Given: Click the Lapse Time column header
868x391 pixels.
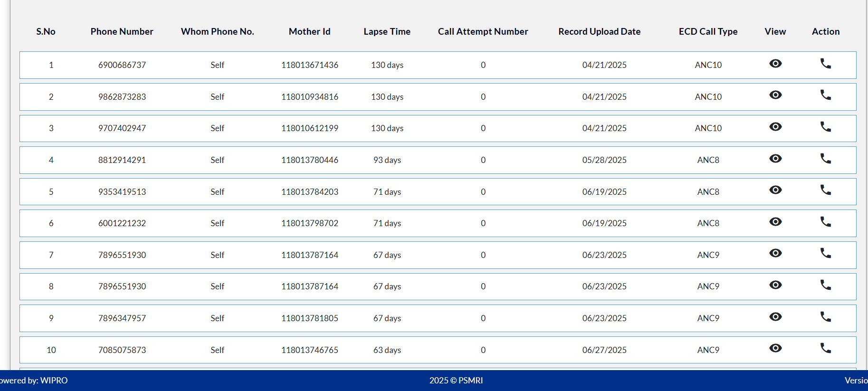Looking at the screenshot, I should (387, 32).
